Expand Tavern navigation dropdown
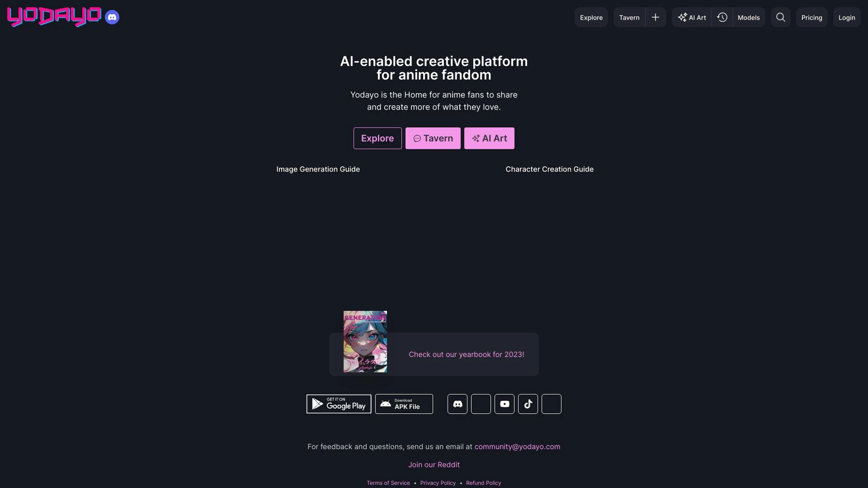This screenshot has height=488, width=868. (x=656, y=17)
